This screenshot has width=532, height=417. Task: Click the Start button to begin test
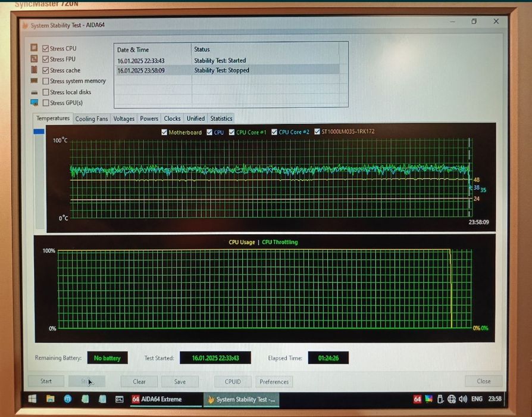pyautogui.click(x=46, y=381)
